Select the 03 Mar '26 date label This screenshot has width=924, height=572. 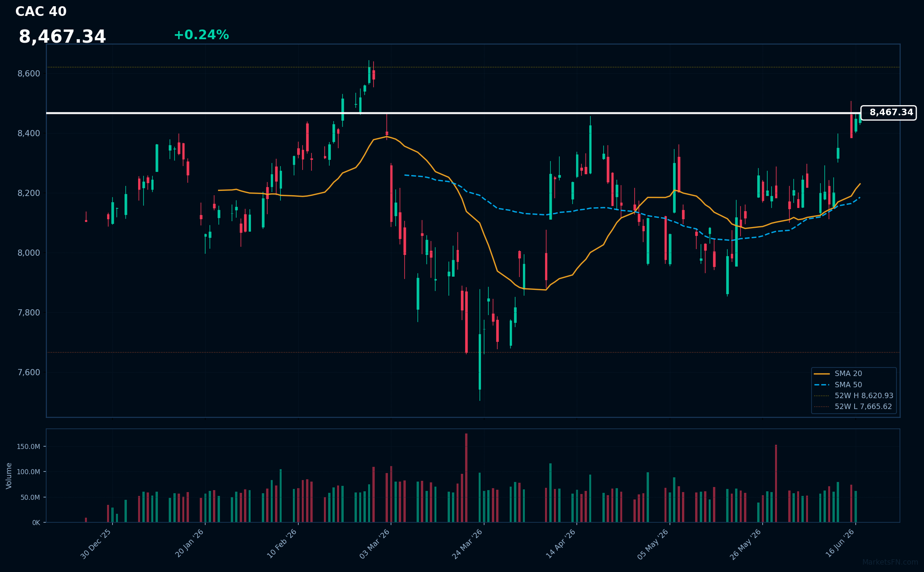click(x=375, y=544)
